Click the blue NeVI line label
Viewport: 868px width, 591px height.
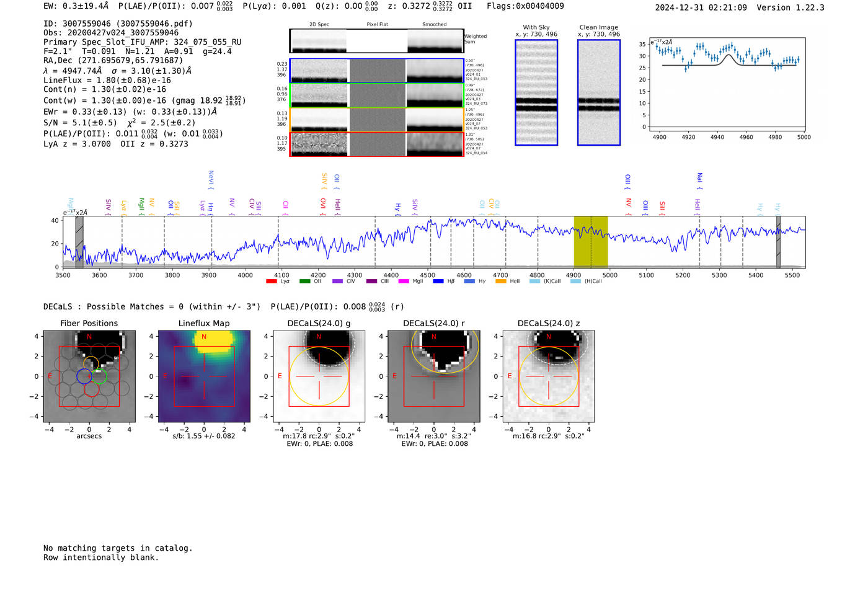click(x=211, y=180)
